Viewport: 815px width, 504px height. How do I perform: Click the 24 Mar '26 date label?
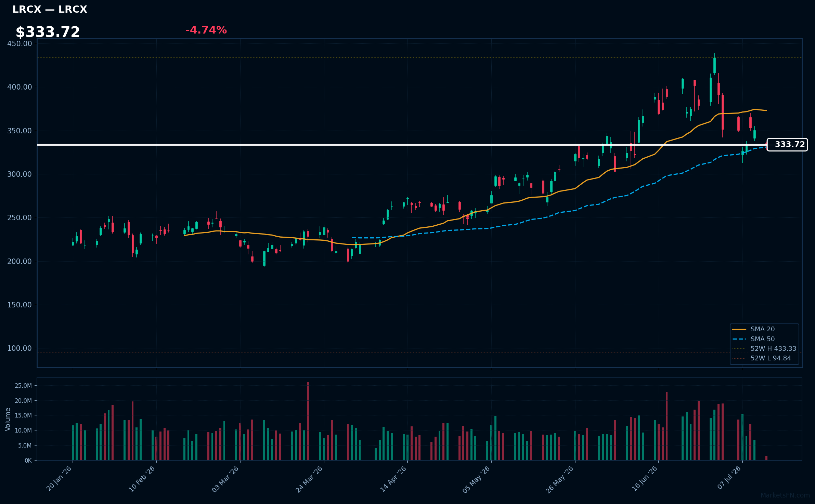[x=309, y=479]
